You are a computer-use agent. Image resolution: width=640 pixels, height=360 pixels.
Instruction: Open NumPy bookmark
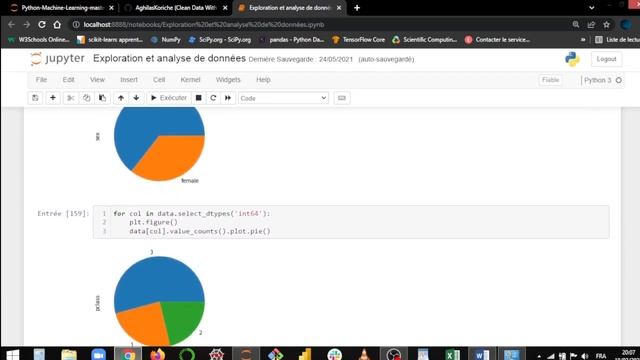tap(166, 40)
